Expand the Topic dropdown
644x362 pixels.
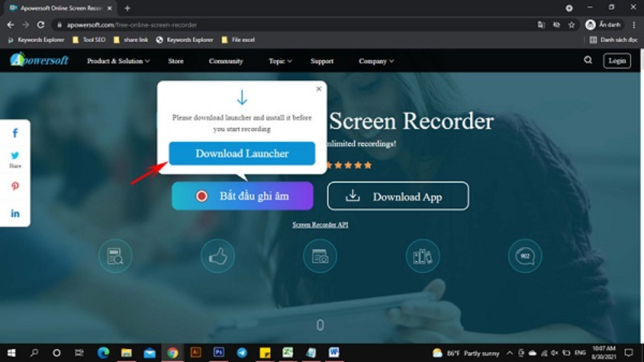coord(280,61)
